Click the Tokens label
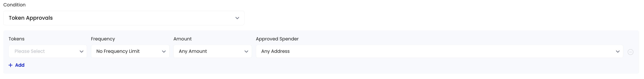This screenshot has height=79, width=644. [x=17, y=39]
